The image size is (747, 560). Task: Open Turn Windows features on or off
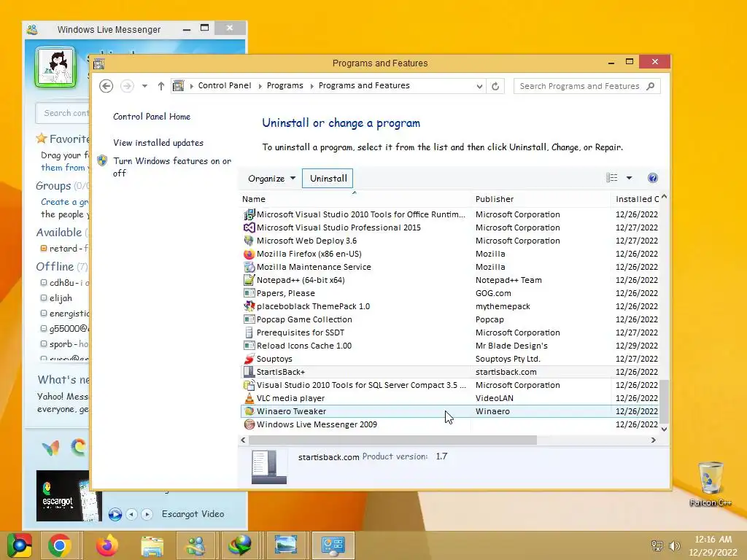pos(172,167)
